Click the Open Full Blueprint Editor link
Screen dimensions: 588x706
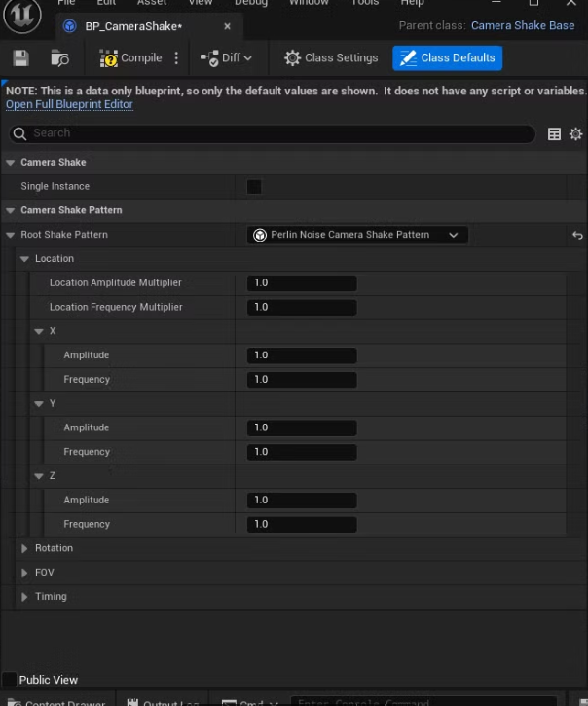pos(69,104)
